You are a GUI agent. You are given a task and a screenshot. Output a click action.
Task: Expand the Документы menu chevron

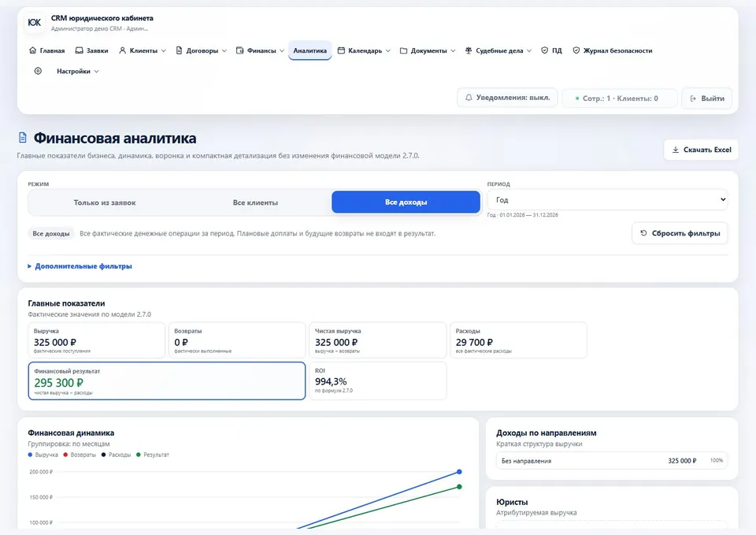pos(453,50)
